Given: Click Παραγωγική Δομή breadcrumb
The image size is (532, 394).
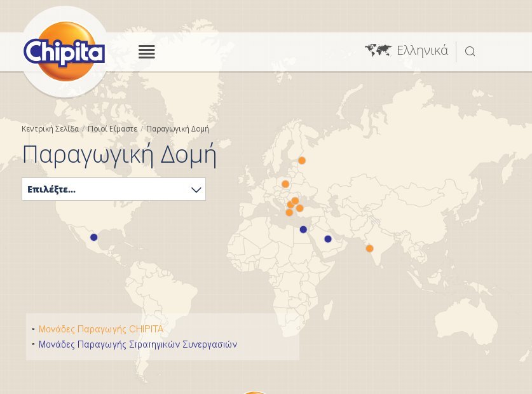Looking at the screenshot, I should (177, 129).
